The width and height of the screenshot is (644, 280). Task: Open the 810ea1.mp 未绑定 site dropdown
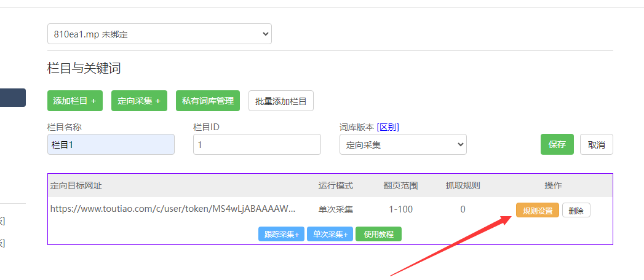[159, 34]
